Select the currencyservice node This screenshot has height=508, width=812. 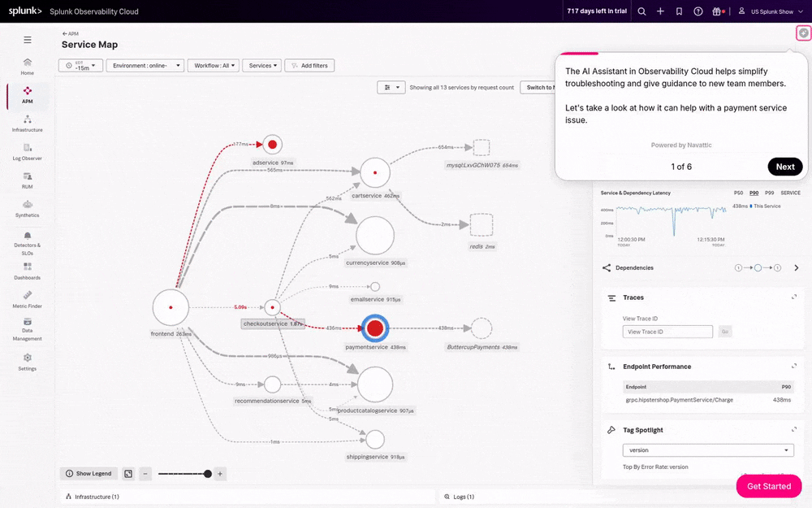375,236
